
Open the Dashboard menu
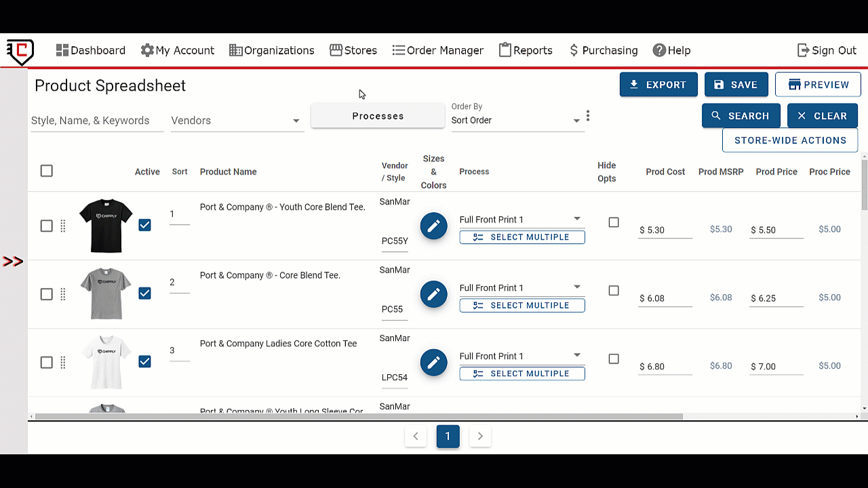(91, 50)
